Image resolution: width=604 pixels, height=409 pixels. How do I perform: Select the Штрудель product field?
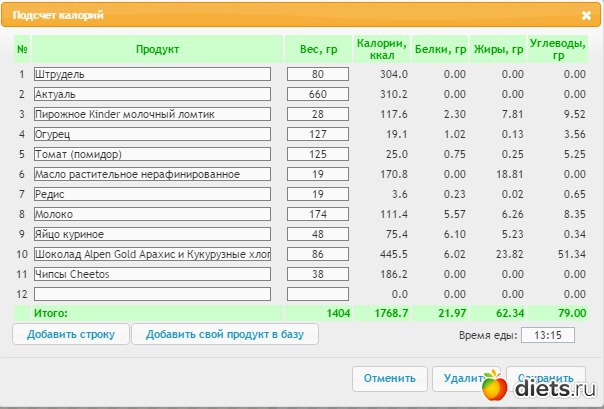[153, 74]
